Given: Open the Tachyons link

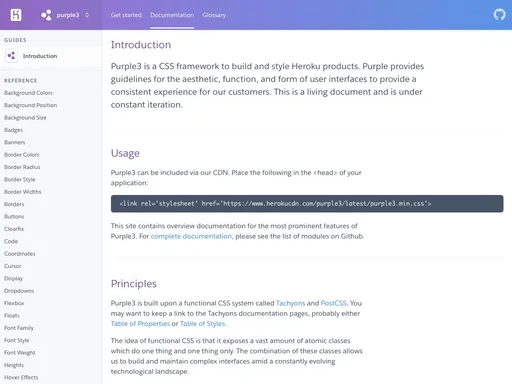Looking at the screenshot, I should (290, 303).
